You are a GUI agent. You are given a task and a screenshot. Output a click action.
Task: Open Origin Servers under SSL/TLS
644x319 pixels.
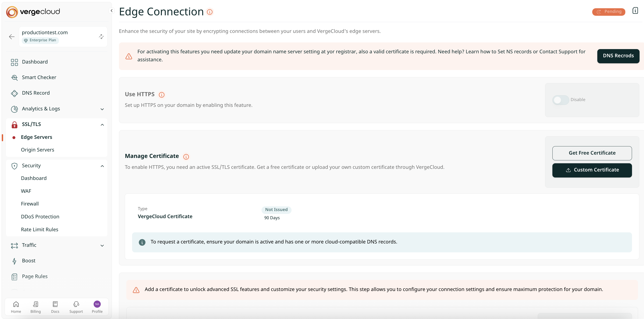pos(38,150)
